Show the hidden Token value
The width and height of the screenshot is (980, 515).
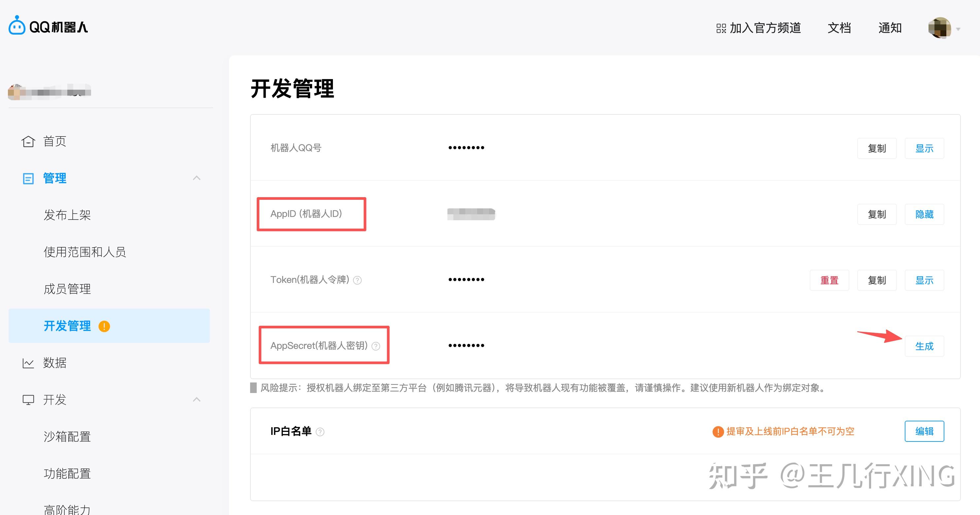(924, 281)
